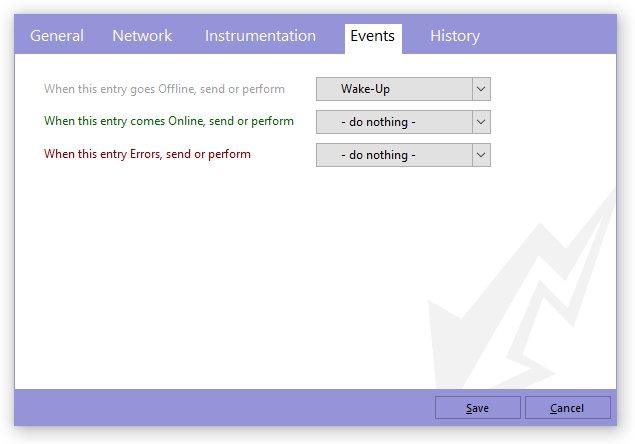This screenshot has height=444, width=635.
Task: Open the Network tab
Action: [142, 36]
